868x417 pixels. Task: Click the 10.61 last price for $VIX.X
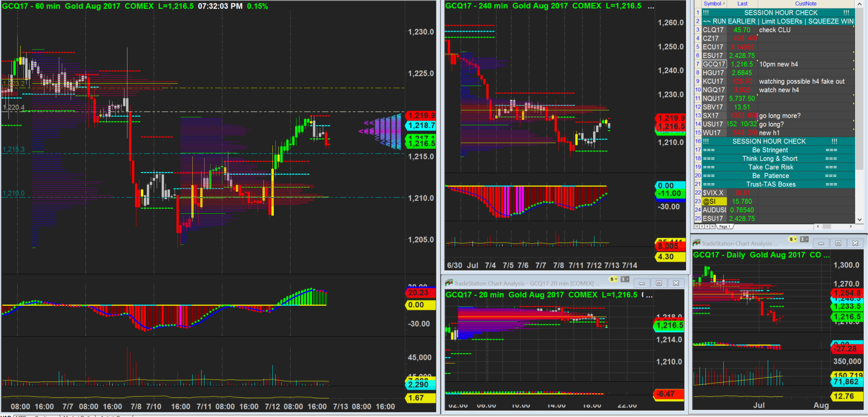[x=742, y=193]
